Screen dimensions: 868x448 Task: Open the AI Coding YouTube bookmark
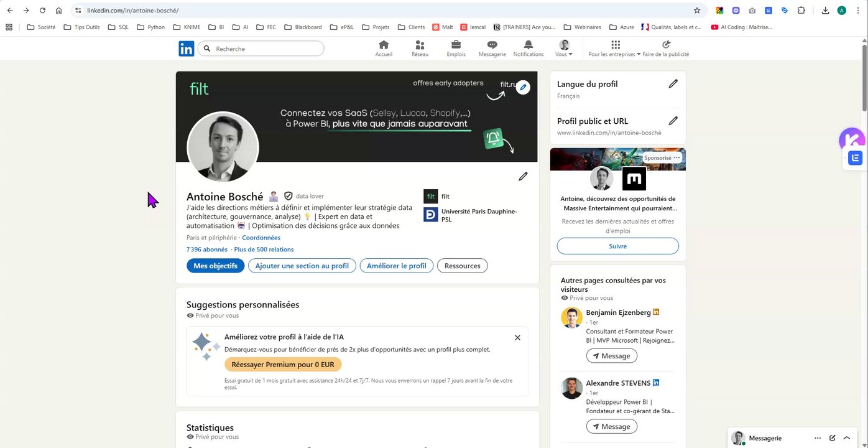coord(741,27)
